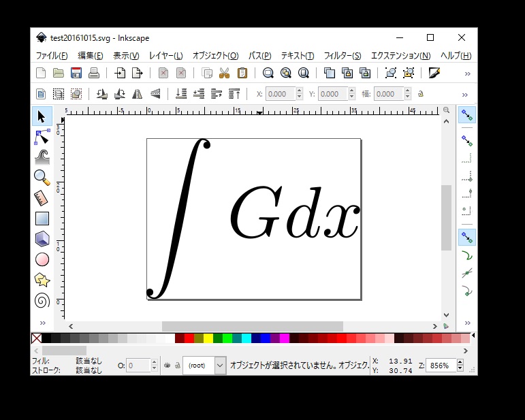Toggle snap to paths button
525x420 pixels.
pos(466,256)
